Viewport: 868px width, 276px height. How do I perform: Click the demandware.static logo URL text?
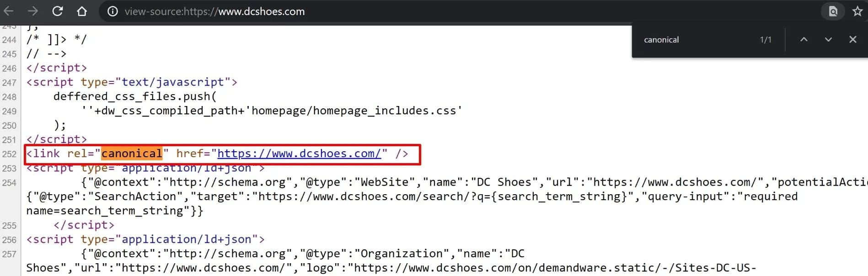point(555,268)
